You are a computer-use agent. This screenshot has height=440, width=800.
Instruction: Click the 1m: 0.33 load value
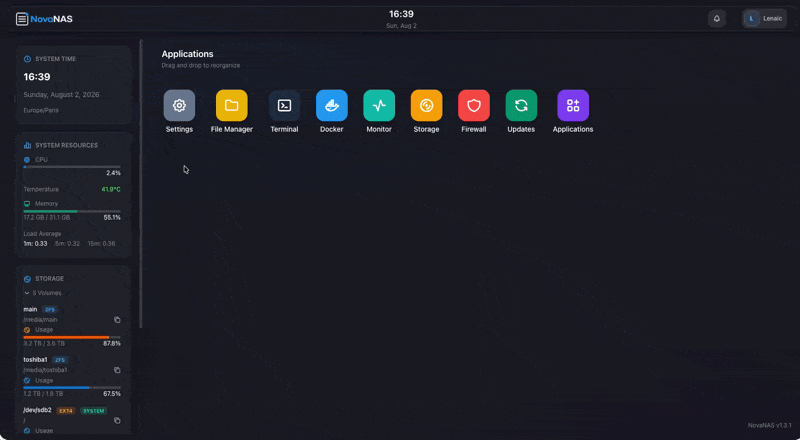point(35,244)
